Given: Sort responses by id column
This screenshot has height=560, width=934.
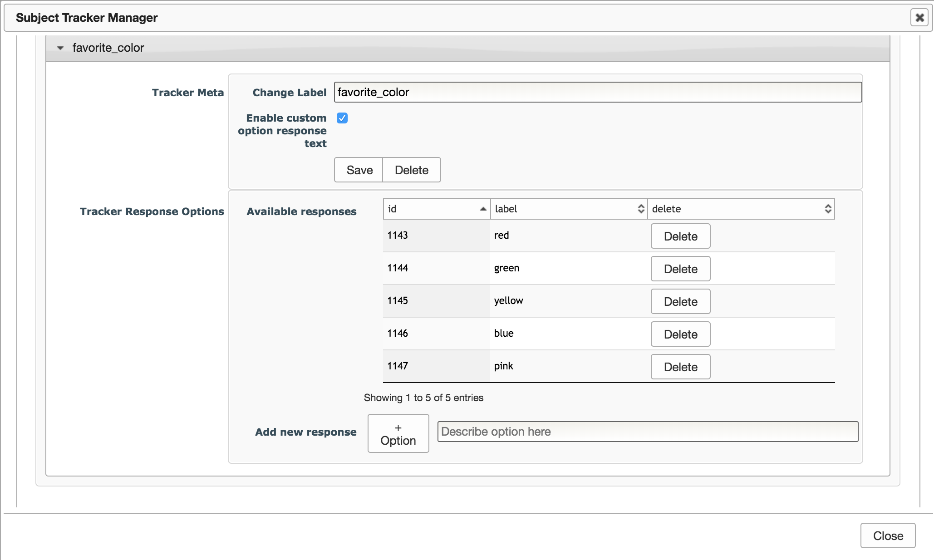Looking at the screenshot, I should [437, 209].
